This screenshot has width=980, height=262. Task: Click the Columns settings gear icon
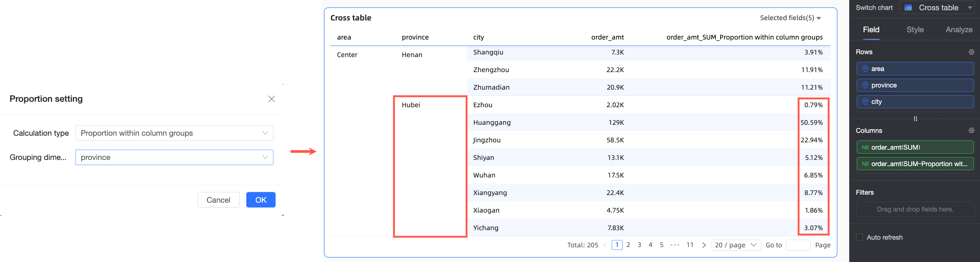971,131
